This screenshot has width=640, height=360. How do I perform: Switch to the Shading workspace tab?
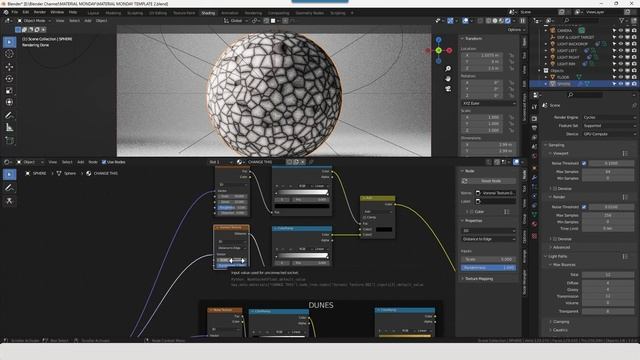[x=208, y=13]
